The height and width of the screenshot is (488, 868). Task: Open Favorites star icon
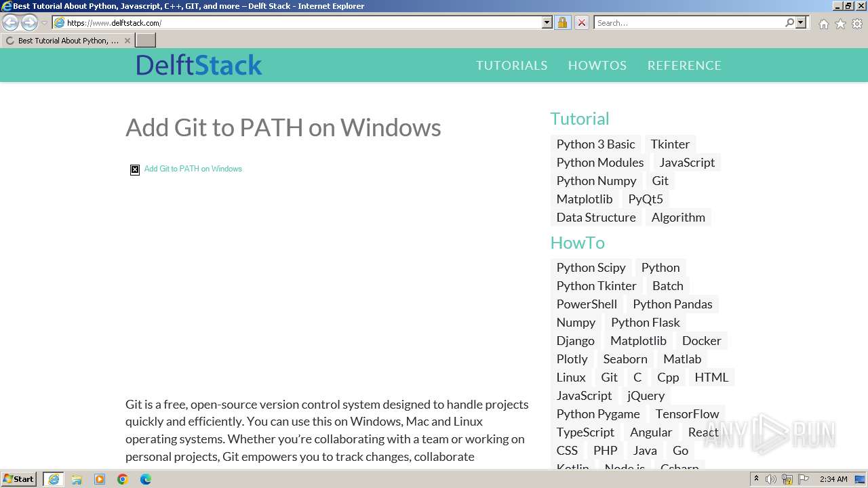coord(840,24)
